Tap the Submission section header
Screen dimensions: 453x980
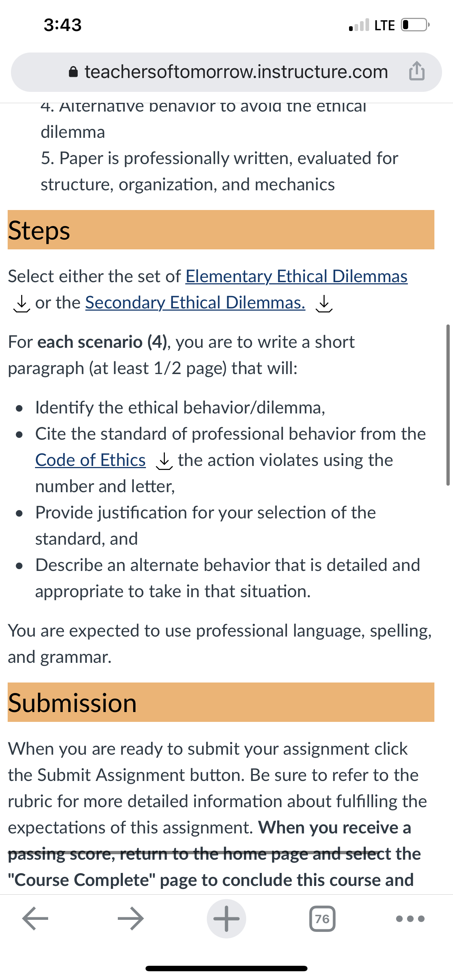pyautogui.click(x=221, y=702)
